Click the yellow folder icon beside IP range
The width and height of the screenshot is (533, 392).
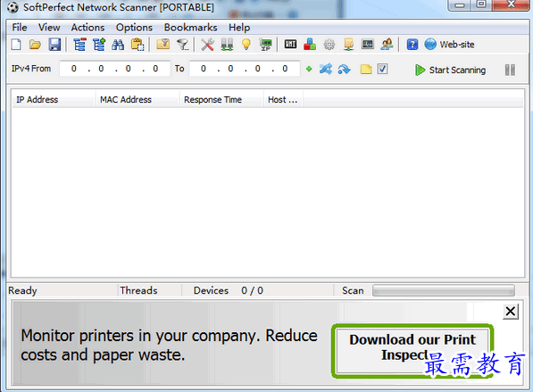[366, 69]
